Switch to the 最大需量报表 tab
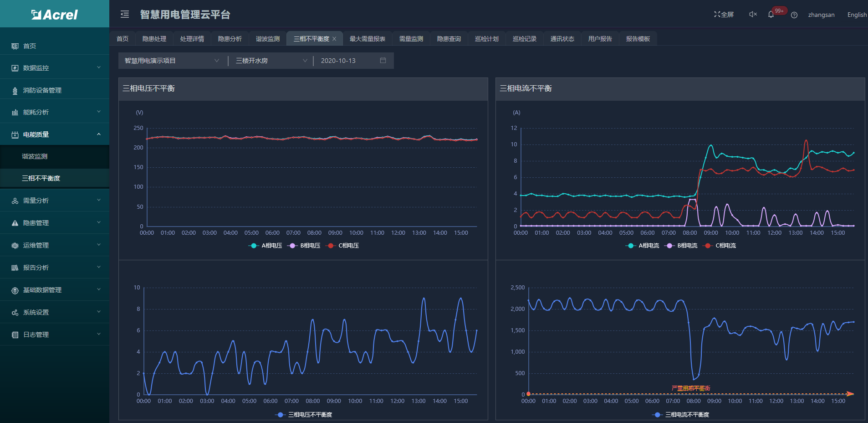The image size is (868, 423). coord(368,39)
